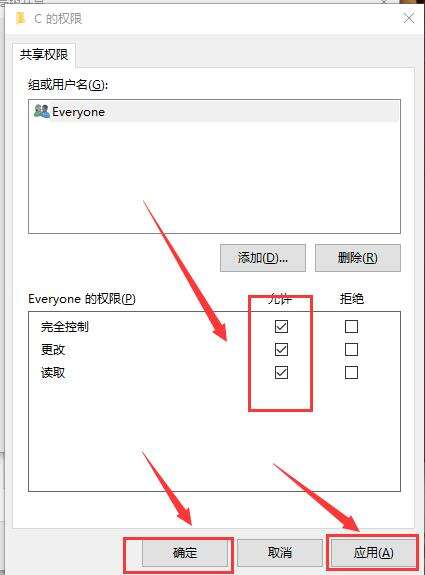
Task: Select the 完全控制 permission row label
Action: pyautogui.click(x=65, y=326)
